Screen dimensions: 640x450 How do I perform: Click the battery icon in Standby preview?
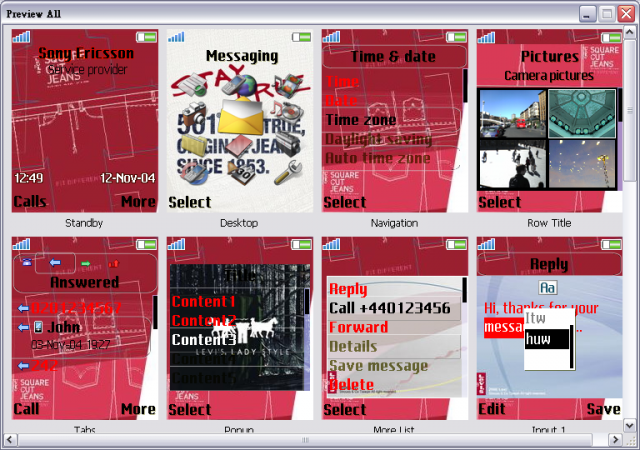pos(146,37)
